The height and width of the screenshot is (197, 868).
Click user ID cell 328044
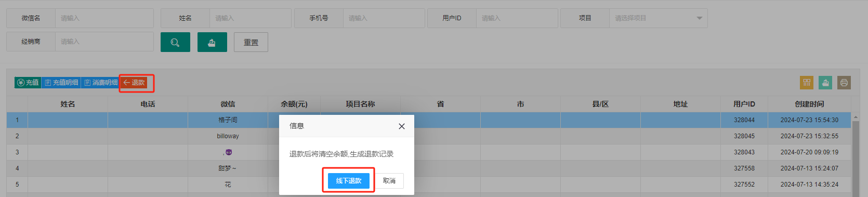744,120
